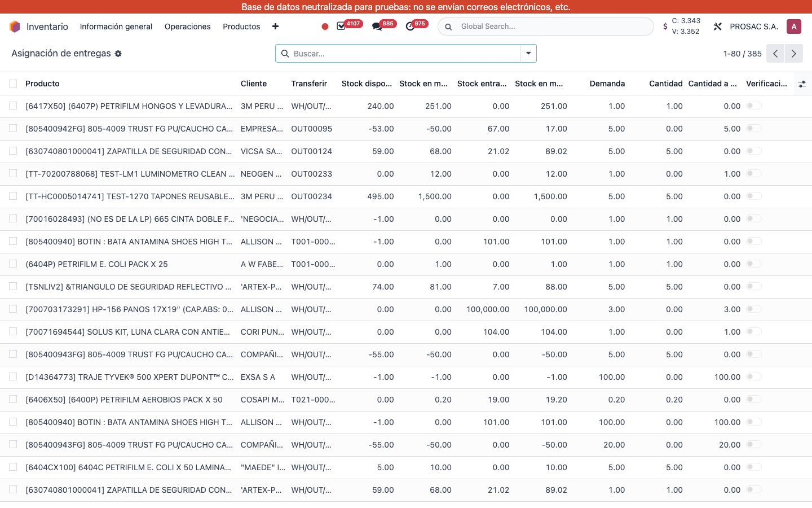Sort by the Producto column header
This screenshot has height=508, width=812.
coord(42,84)
